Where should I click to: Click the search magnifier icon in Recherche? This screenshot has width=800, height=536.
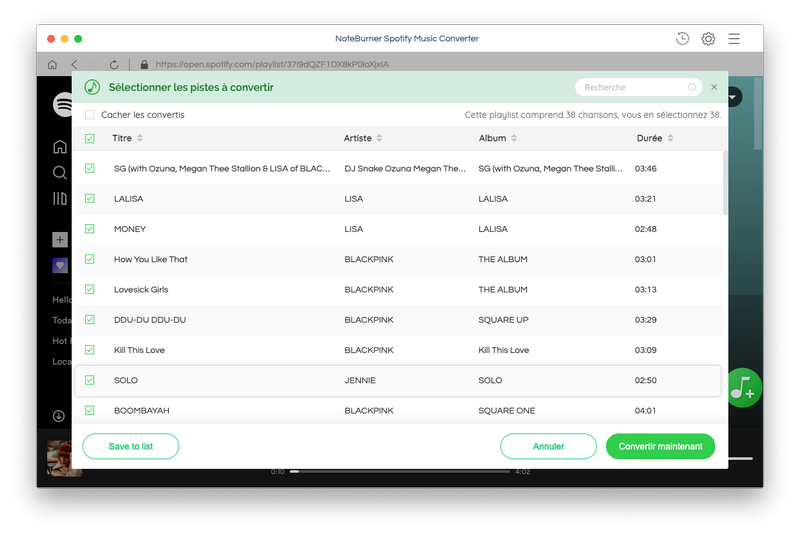[692, 87]
